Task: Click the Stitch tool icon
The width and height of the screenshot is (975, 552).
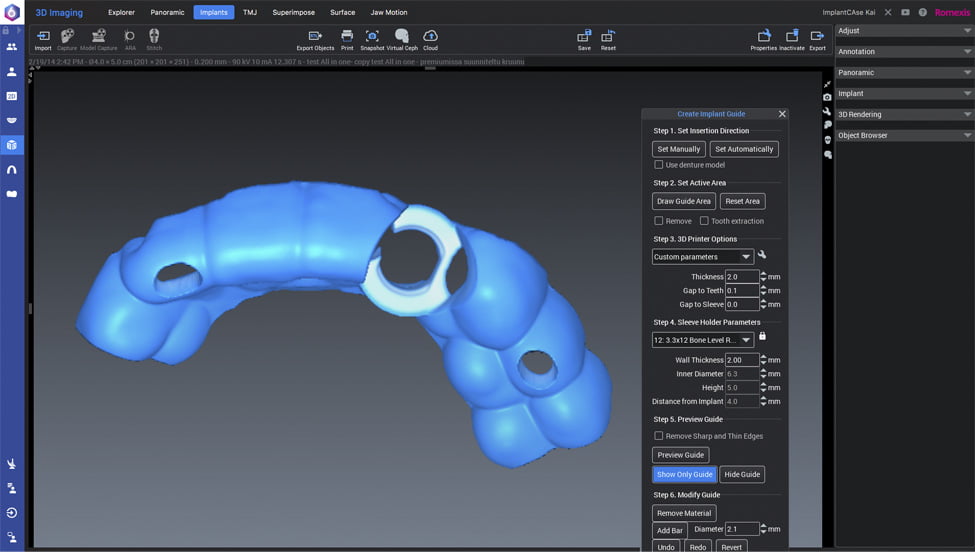Action: tap(154, 37)
